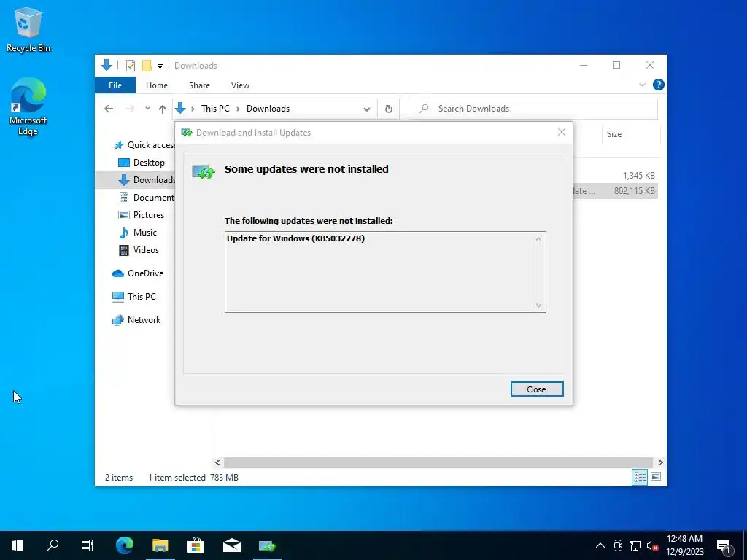This screenshot has height=560, width=747.
Task: Select Quick access in navigation pane
Action: 145,145
